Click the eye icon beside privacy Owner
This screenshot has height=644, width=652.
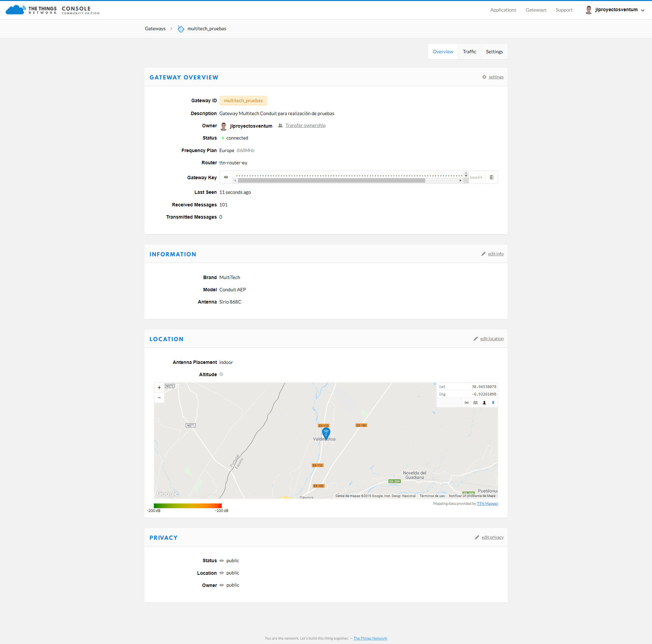[221, 585]
